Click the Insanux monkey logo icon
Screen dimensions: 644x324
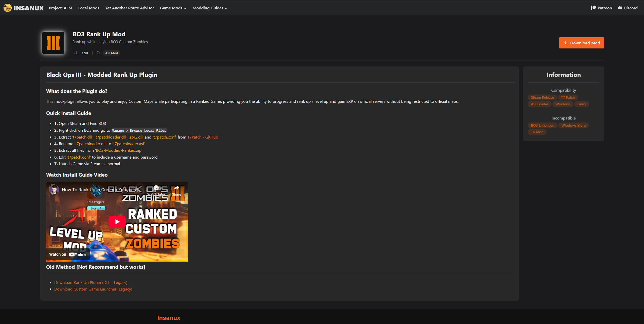(8, 8)
